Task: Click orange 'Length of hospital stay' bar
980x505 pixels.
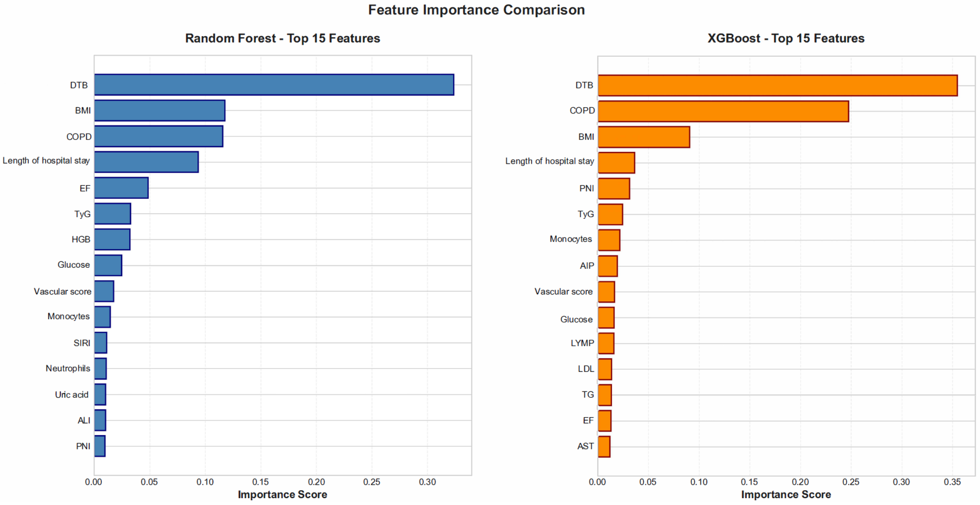Action: [617, 163]
